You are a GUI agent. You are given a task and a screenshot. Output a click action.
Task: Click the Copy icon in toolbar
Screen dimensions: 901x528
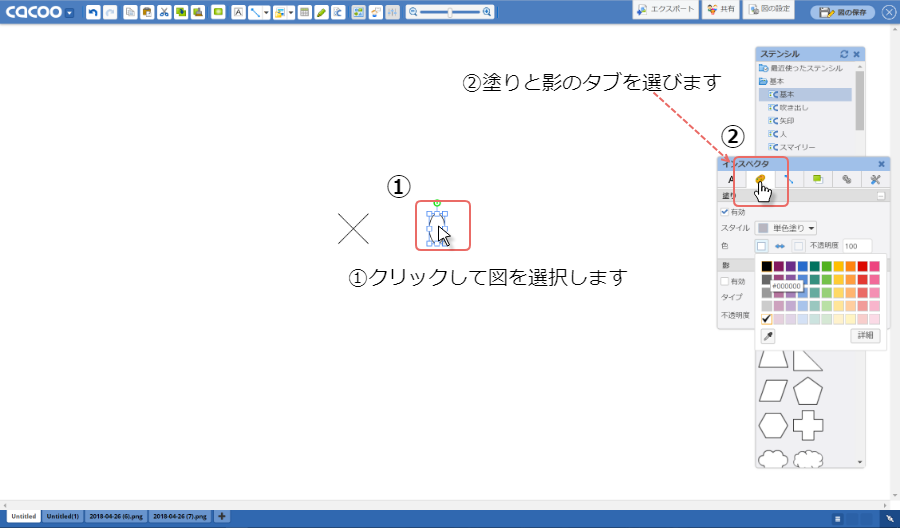[130, 12]
